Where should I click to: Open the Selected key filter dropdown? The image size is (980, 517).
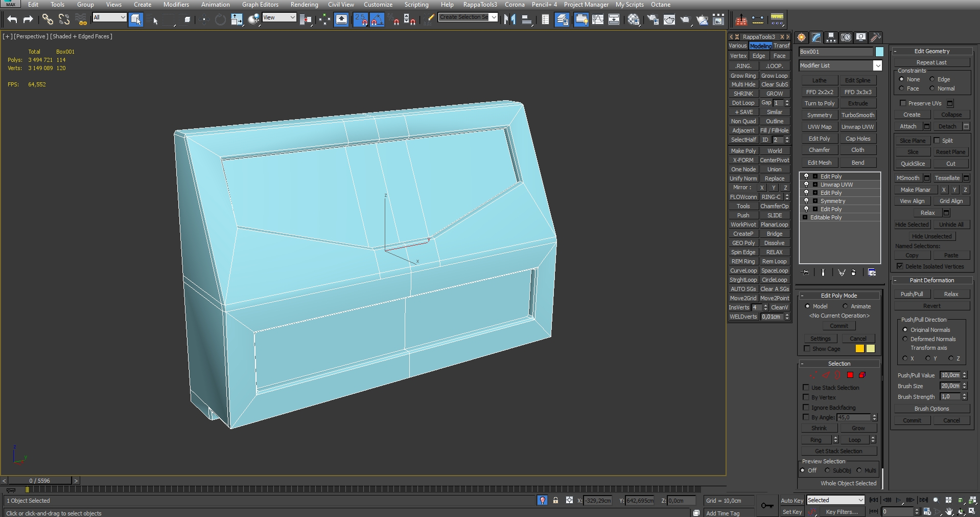(x=835, y=500)
